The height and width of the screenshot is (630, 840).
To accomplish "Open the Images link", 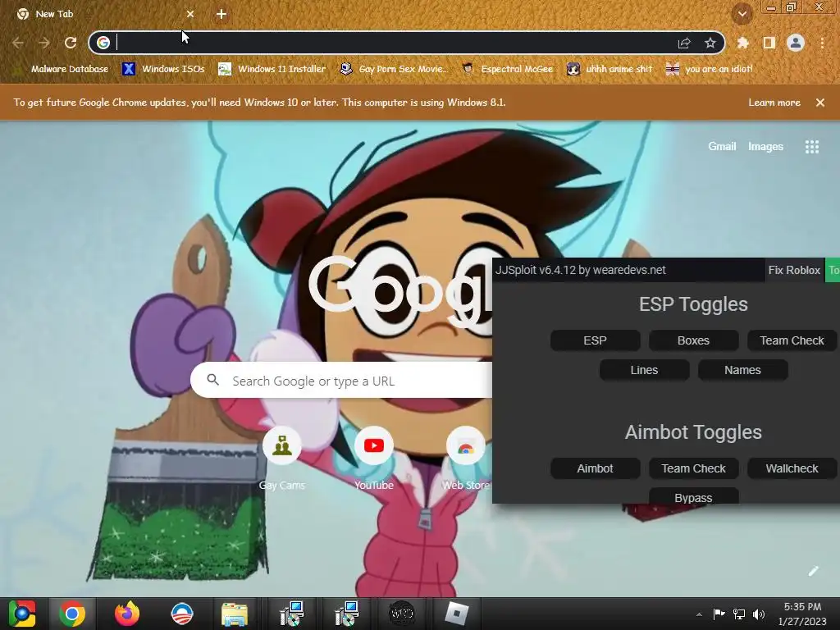I will tap(765, 146).
